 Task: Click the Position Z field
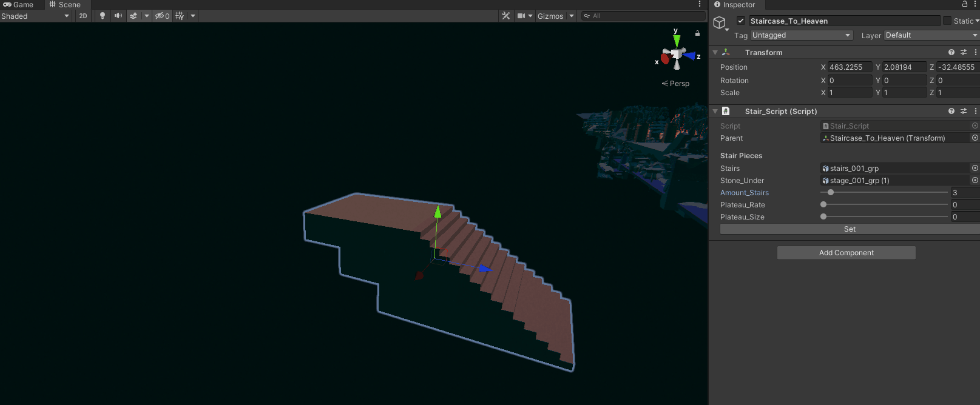[x=958, y=67]
